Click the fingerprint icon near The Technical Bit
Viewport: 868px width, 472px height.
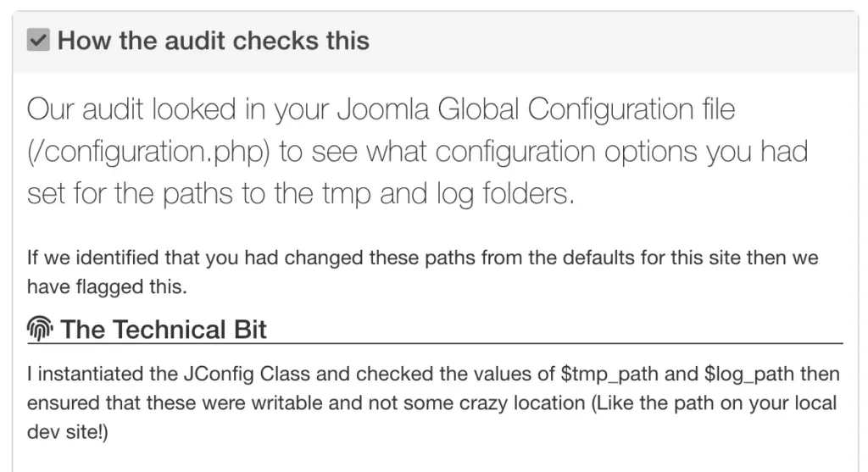coord(40,330)
